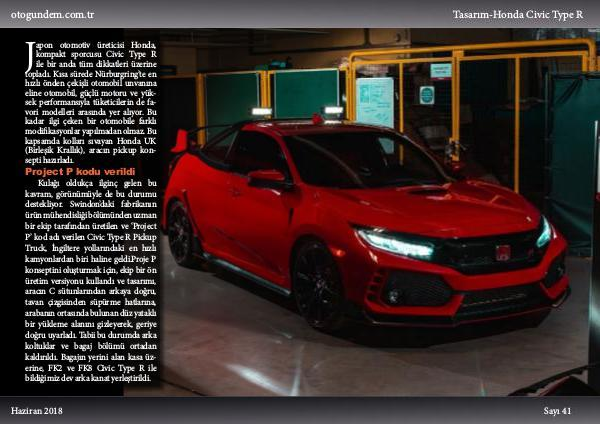Click the teal round sign on fence

click(427, 95)
